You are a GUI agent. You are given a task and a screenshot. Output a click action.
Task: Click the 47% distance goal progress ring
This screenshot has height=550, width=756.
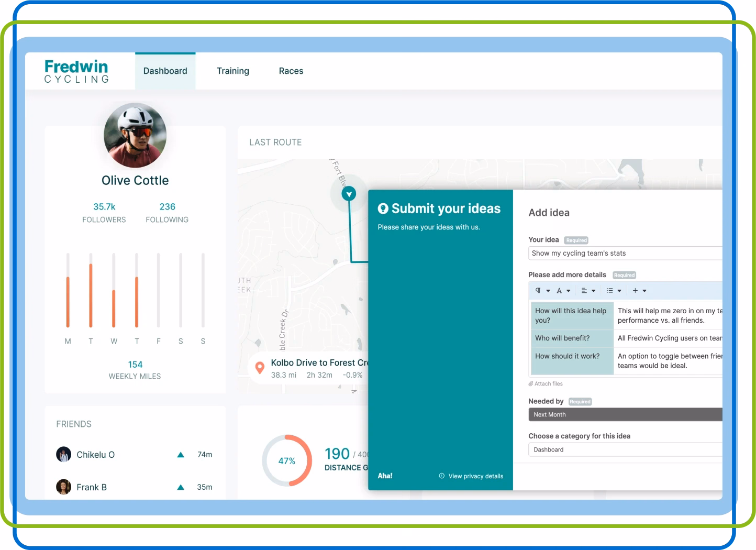pyautogui.click(x=287, y=460)
